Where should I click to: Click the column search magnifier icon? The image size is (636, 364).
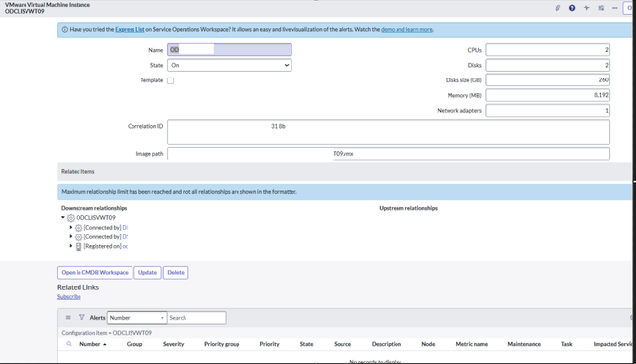(69, 344)
